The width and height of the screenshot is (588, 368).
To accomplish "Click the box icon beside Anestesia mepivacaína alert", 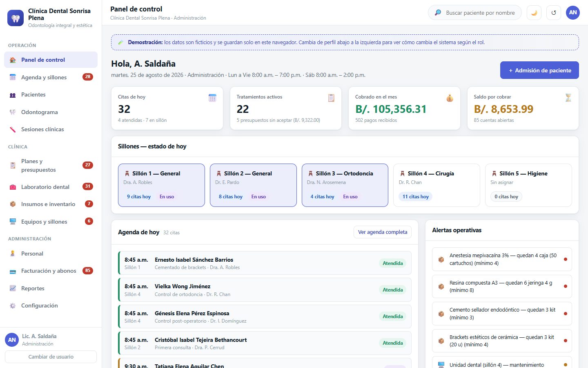I will [x=441, y=259].
